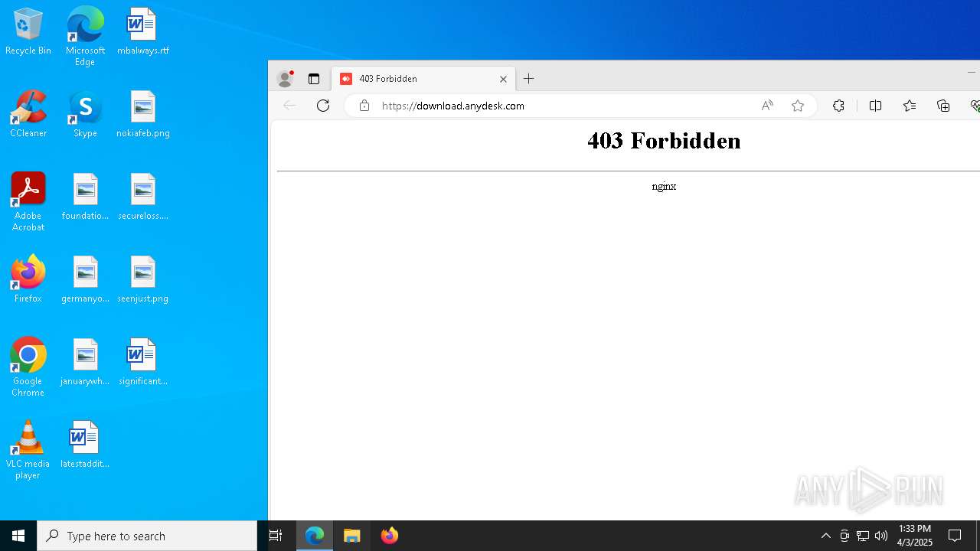This screenshot has width=980, height=551.
Task: Open the Extensions puzzle icon
Action: pyautogui.click(x=839, y=106)
